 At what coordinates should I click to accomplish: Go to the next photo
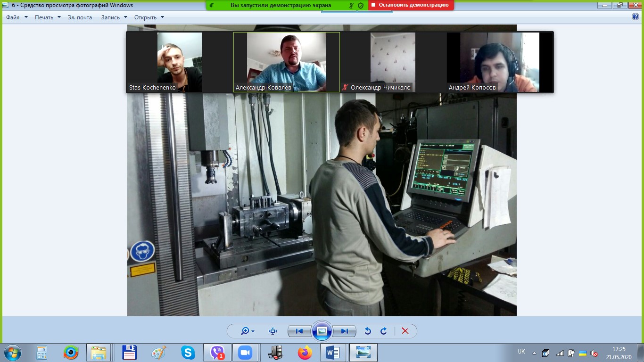point(345,331)
